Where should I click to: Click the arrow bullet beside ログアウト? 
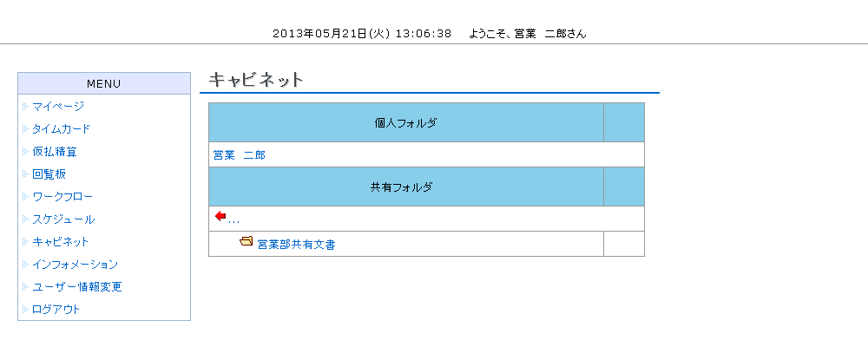pyautogui.click(x=25, y=310)
